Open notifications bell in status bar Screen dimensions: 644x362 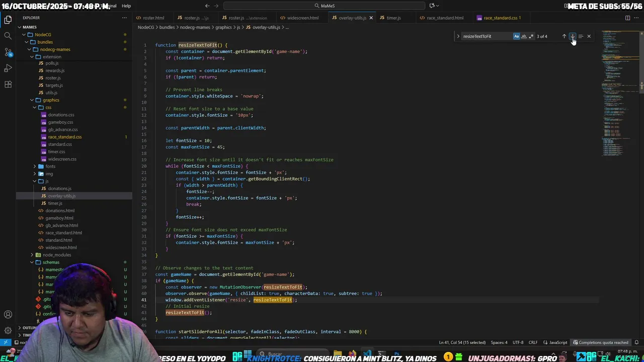click(x=637, y=342)
